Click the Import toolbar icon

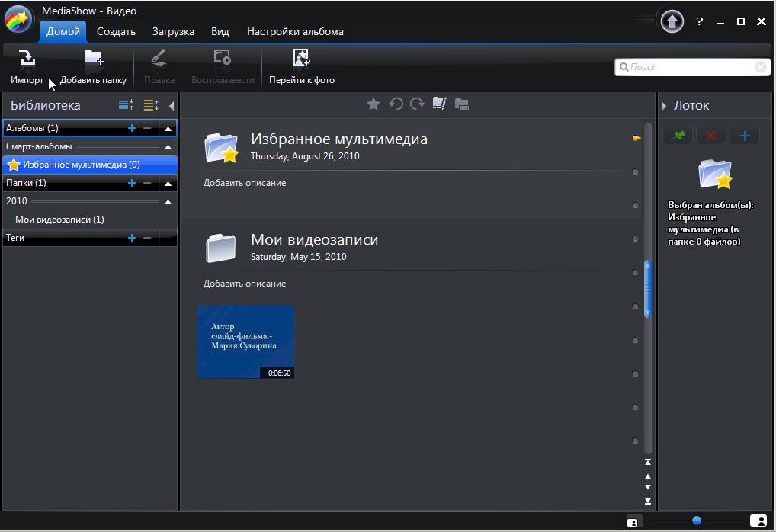[x=26, y=59]
